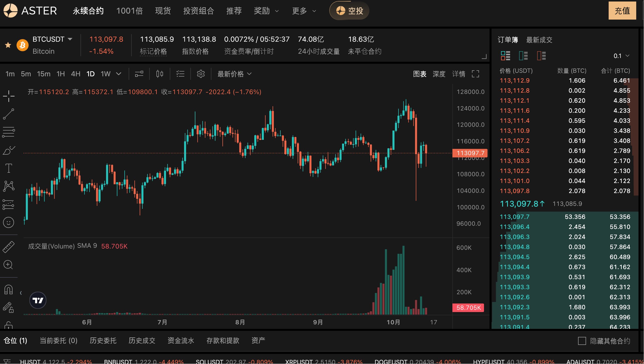
Task: Toggle the magnet snap mode
Action: pyautogui.click(x=9, y=289)
